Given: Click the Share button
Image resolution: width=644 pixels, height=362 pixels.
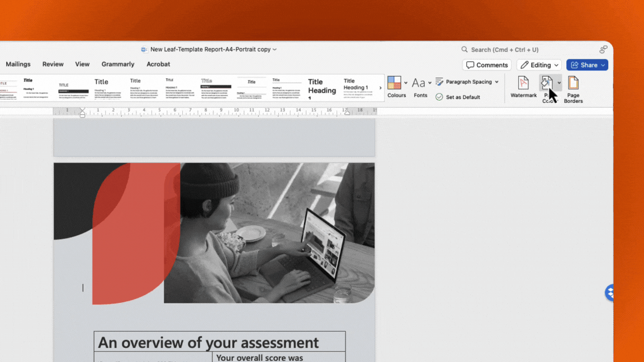Looking at the screenshot, I should pyautogui.click(x=587, y=65).
